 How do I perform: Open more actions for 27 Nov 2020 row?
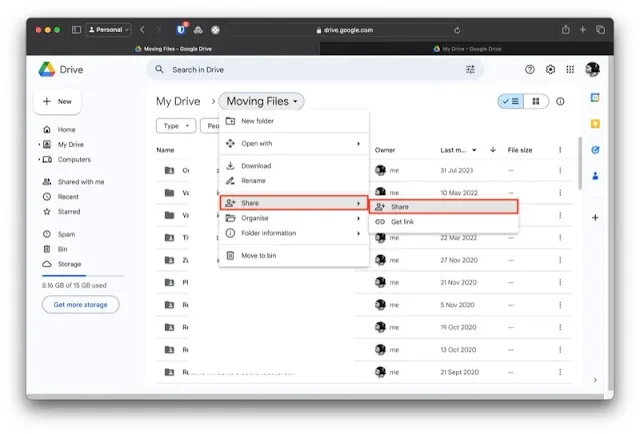click(x=560, y=260)
